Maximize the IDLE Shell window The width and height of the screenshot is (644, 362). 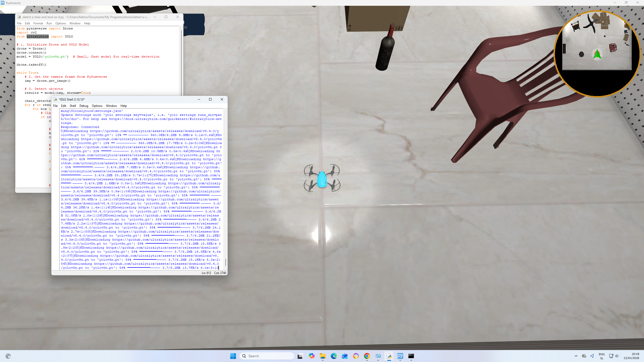click(x=210, y=99)
